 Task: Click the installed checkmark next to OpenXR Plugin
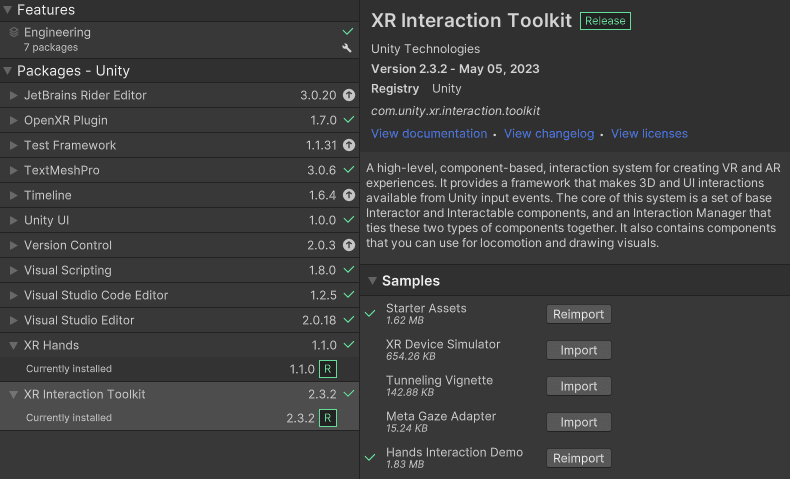pyautogui.click(x=348, y=121)
